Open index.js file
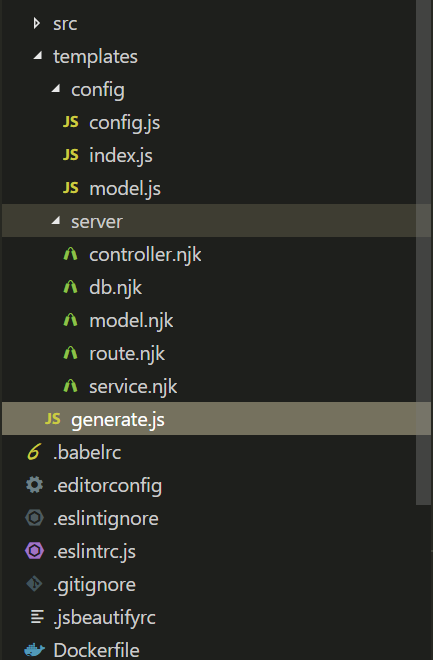This screenshot has height=660, width=433. (121, 156)
